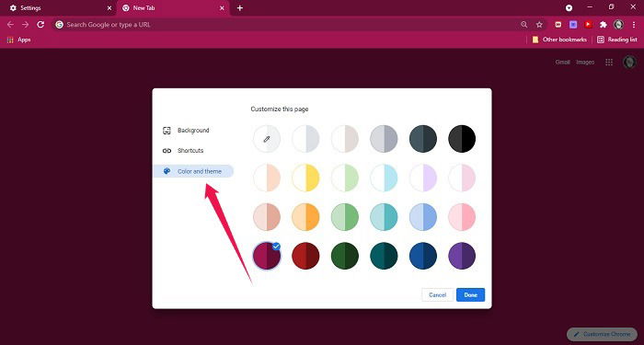Choose the black theme swatch
This screenshot has height=345, width=644.
click(x=462, y=139)
